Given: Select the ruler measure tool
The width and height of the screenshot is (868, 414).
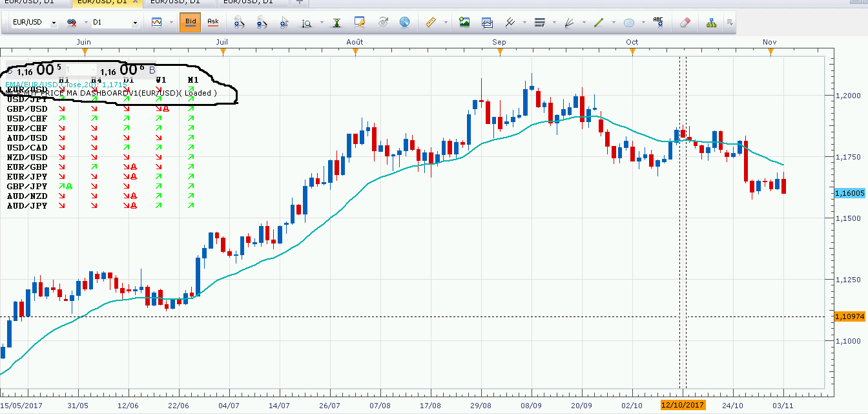Looking at the screenshot, I should tap(432, 23).
